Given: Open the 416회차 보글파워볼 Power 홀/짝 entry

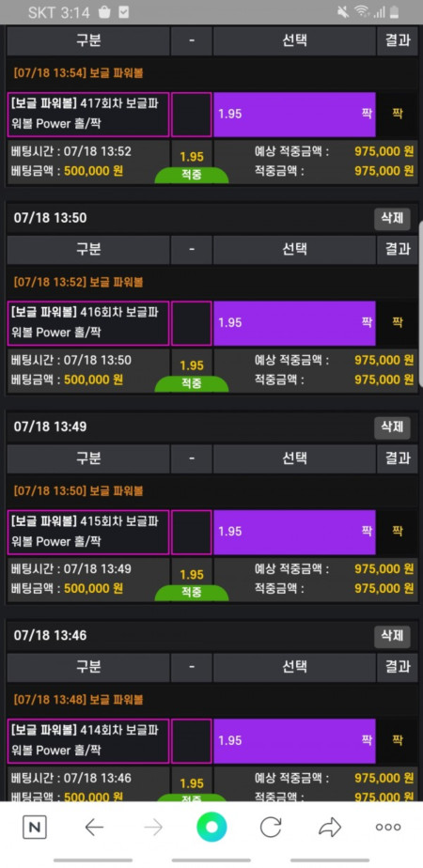Looking at the screenshot, I should pyautogui.click(x=88, y=323).
